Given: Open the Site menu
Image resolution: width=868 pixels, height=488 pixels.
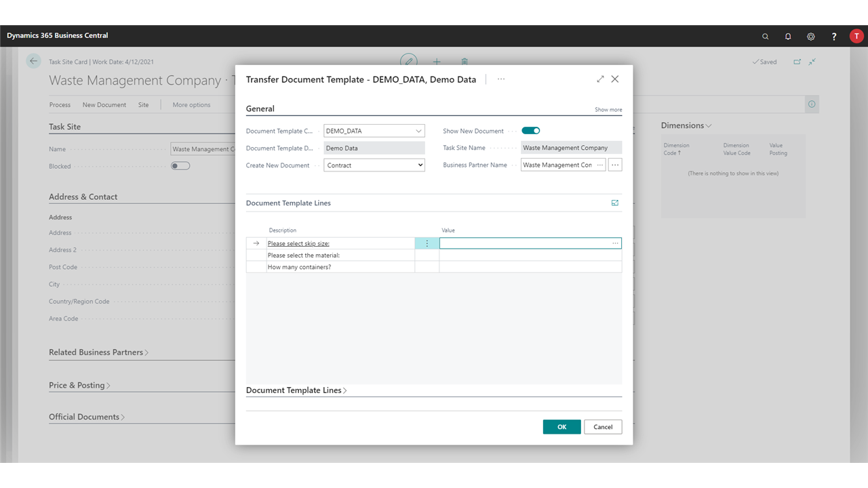Looking at the screenshot, I should pyautogui.click(x=144, y=105).
